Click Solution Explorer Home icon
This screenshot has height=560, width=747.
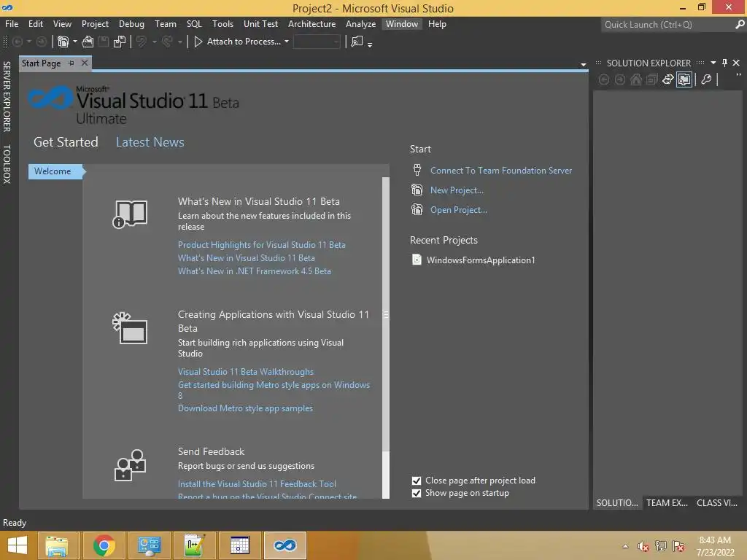click(636, 79)
